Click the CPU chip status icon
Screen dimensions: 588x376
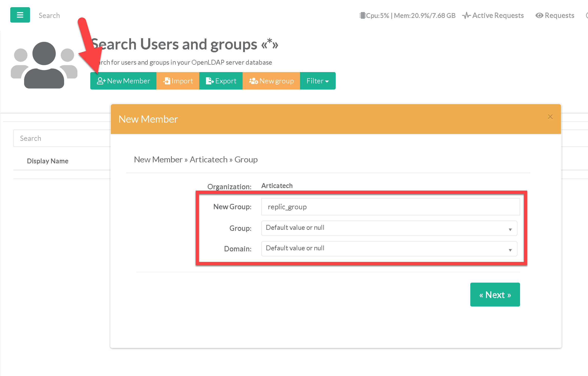tap(362, 16)
